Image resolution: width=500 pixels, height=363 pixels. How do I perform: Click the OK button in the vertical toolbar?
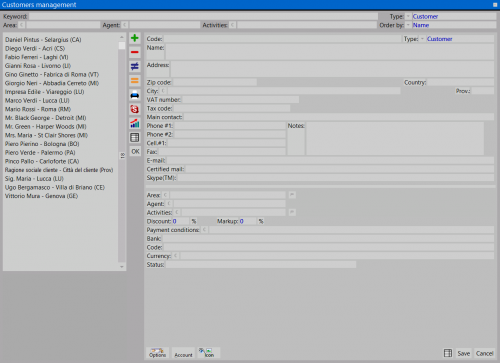(x=135, y=152)
